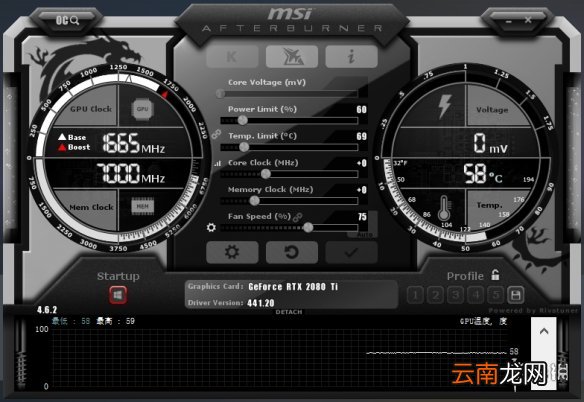Toggle the power and temp link icon
This screenshot has height=402, width=584.
click(x=216, y=134)
